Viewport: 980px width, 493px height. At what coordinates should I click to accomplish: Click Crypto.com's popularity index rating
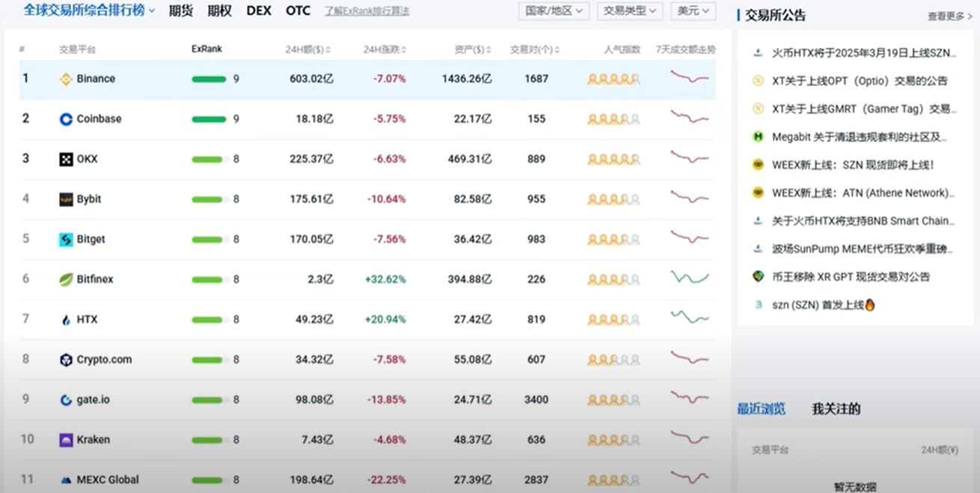coord(613,360)
